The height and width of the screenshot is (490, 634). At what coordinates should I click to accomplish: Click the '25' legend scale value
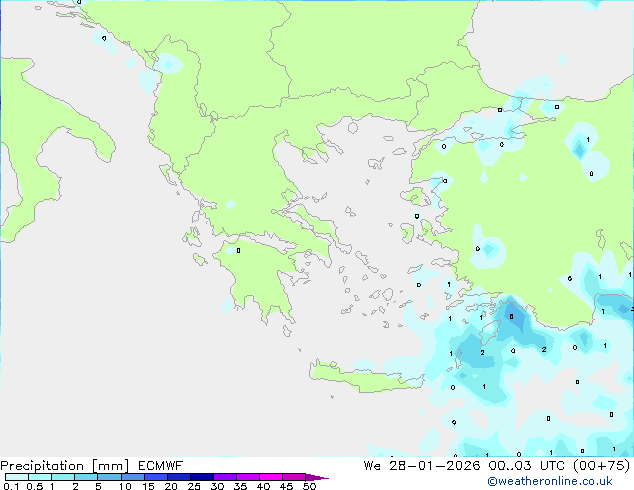[x=194, y=486]
